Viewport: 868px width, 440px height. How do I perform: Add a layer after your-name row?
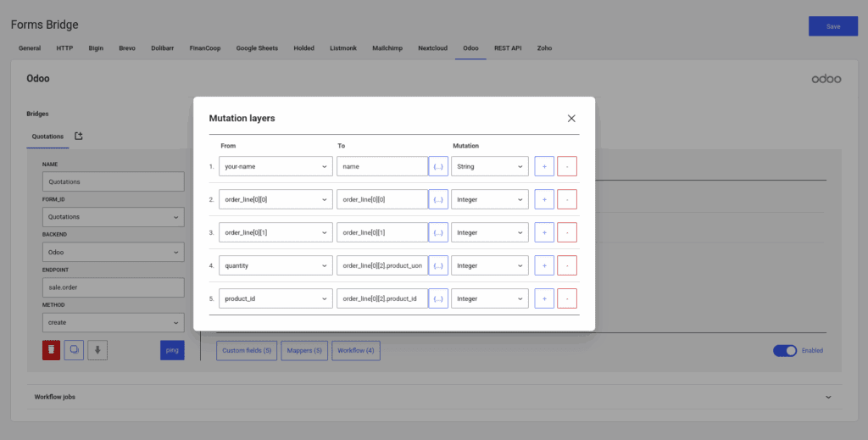(x=544, y=166)
